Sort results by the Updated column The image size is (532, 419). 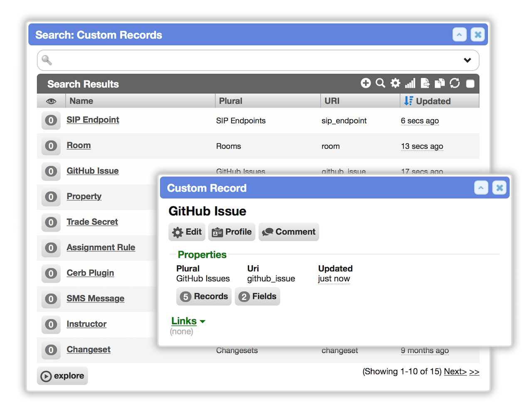[x=433, y=101]
